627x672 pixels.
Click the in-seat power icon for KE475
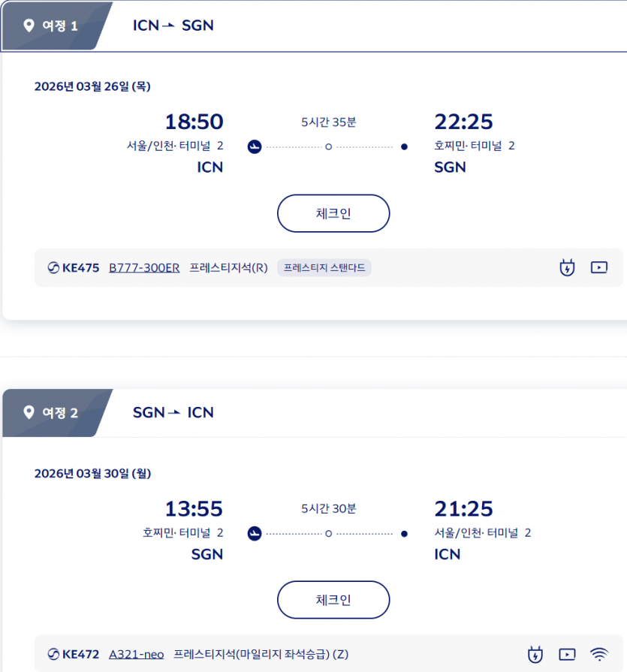pos(567,267)
